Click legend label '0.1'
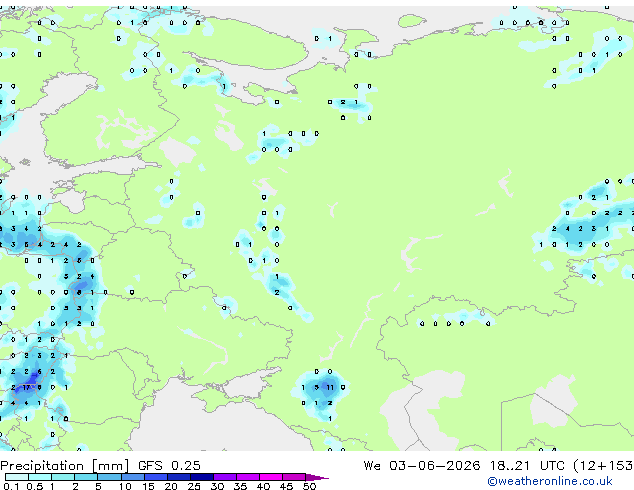This screenshot has width=634, height=490. (x=11, y=486)
